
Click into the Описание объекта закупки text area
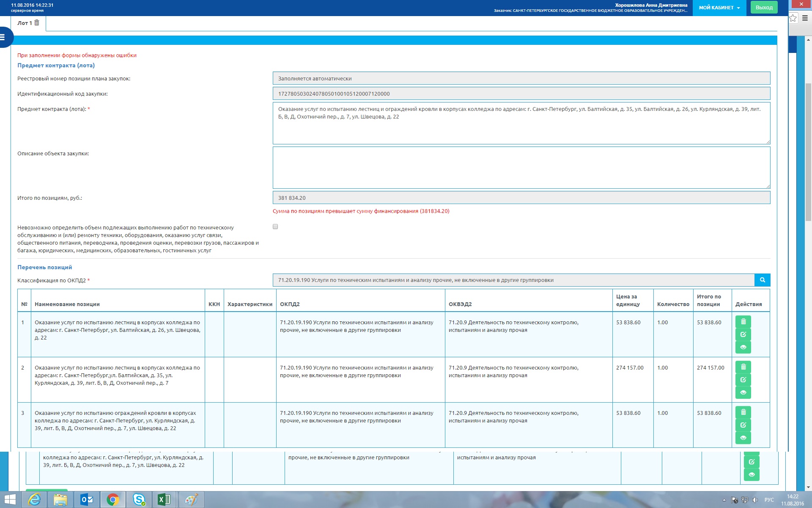[x=521, y=167]
